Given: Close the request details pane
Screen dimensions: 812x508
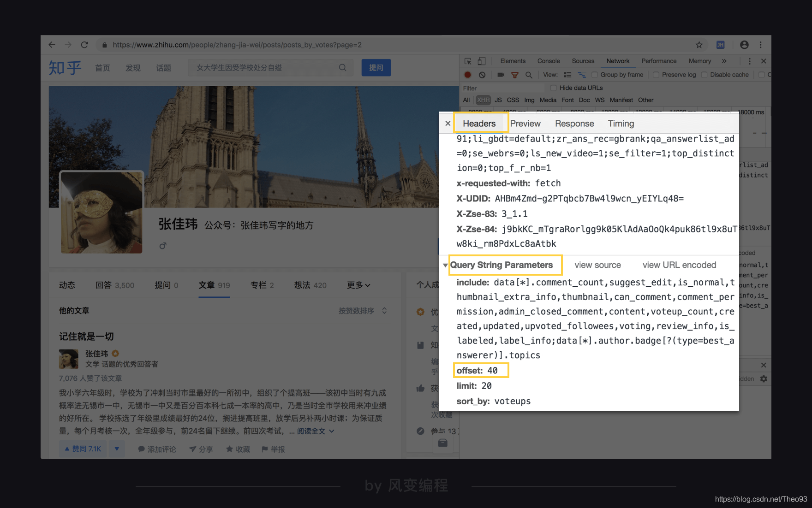Looking at the screenshot, I should 448,124.
